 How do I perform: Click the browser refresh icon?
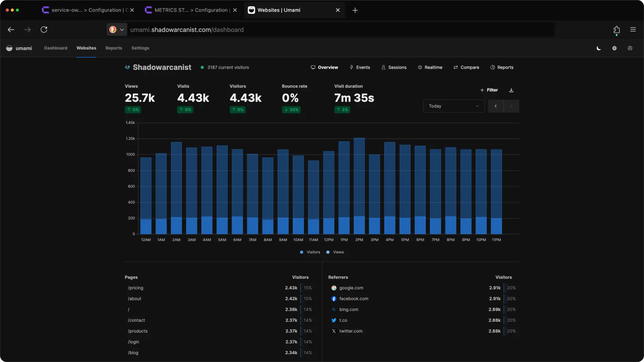44,29
